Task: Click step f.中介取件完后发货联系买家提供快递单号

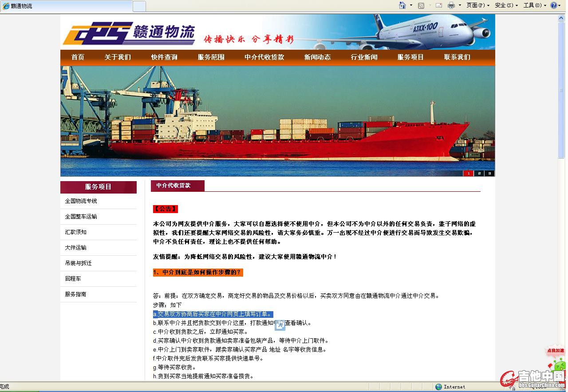Action: [208, 358]
